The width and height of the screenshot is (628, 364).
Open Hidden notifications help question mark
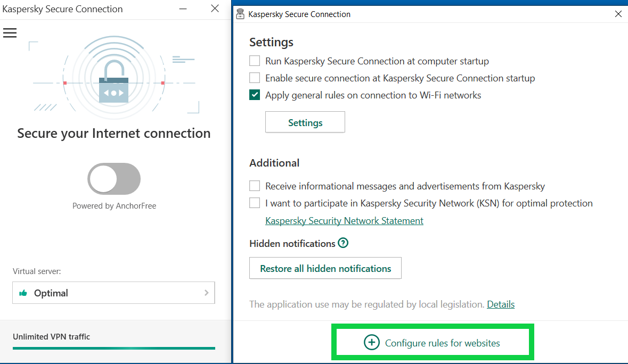(x=343, y=243)
